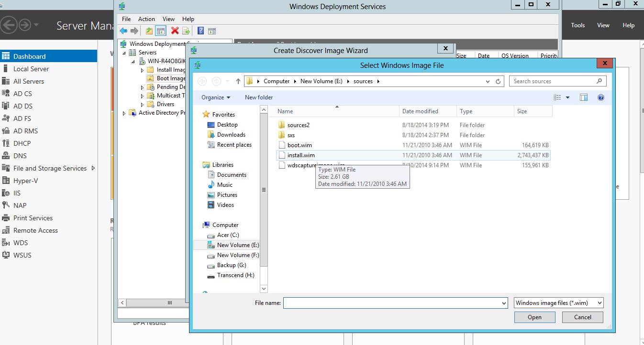Open Server Manager's Help menu
The width and height of the screenshot is (644, 345).
pyautogui.click(x=628, y=25)
